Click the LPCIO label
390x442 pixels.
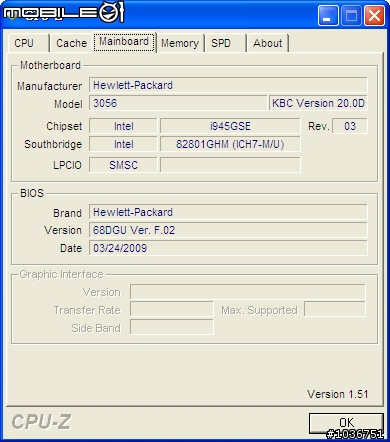coord(67,165)
